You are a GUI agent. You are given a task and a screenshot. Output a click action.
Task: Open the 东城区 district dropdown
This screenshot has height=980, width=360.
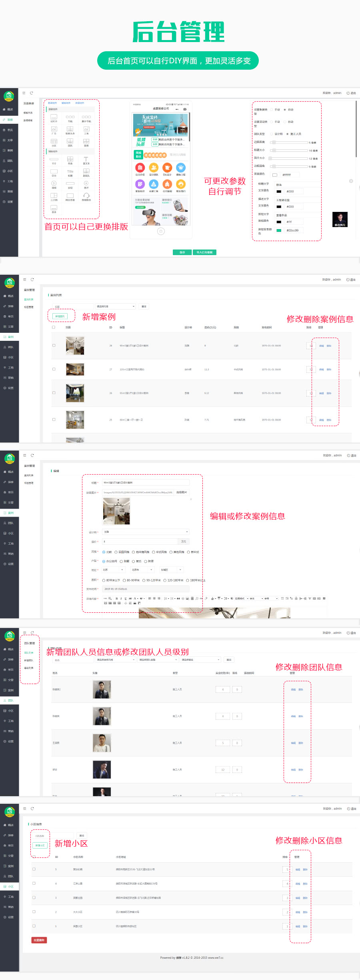tap(171, 569)
